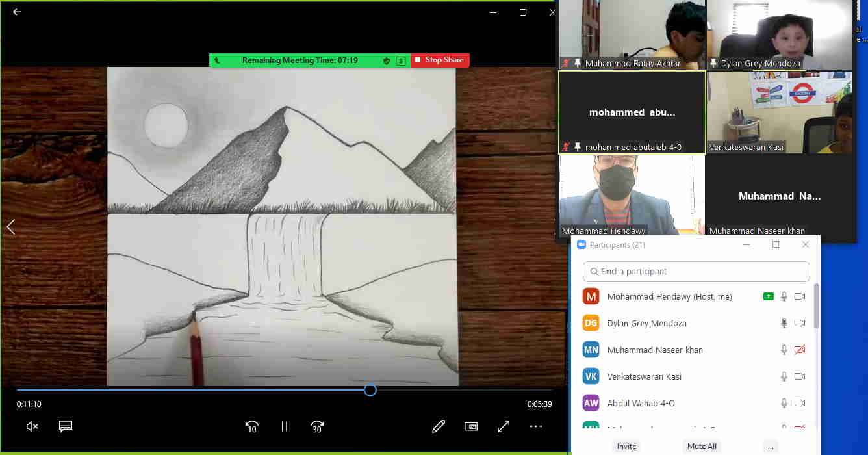Image resolution: width=868 pixels, height=455 pixels.
Task: Click pin icon on mohammed abutaleb 4-0 tile
Action: pyautogui.click(x=578, y=147)
